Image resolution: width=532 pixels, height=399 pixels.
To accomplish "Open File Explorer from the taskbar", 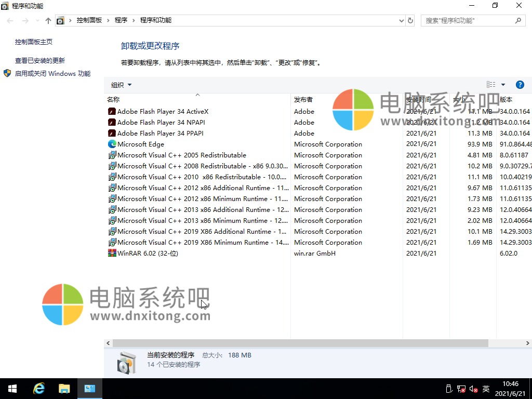I will pyautogui.click(x=64, y=388).
